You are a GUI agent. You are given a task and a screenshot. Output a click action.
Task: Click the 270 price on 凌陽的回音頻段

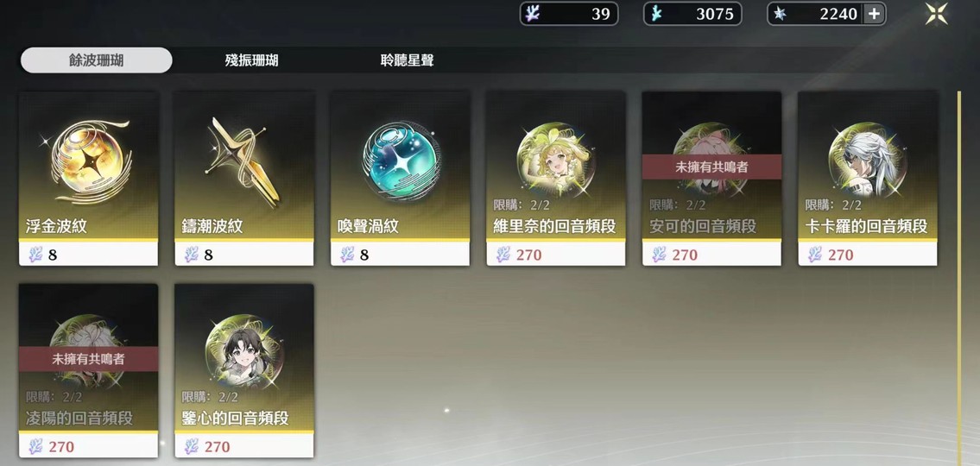point(60,447)
